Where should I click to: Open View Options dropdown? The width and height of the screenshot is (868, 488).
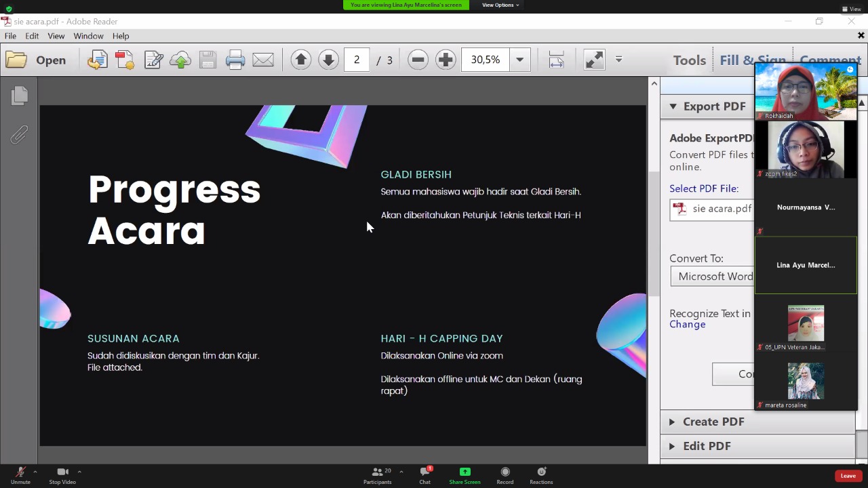(500, 5)
